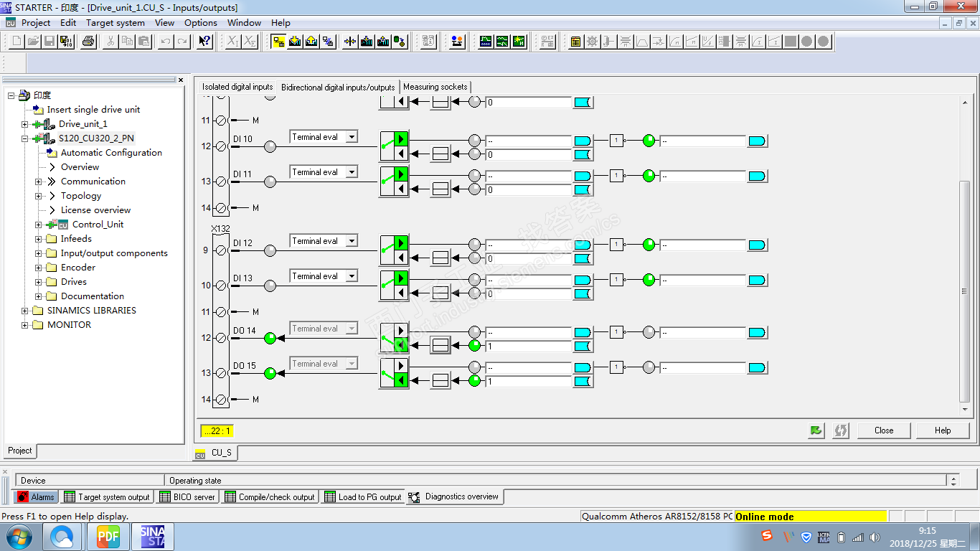Expand the Drive_unit_1 tree node
Viewport: 980px width, 551px height.
pos(25,124)
